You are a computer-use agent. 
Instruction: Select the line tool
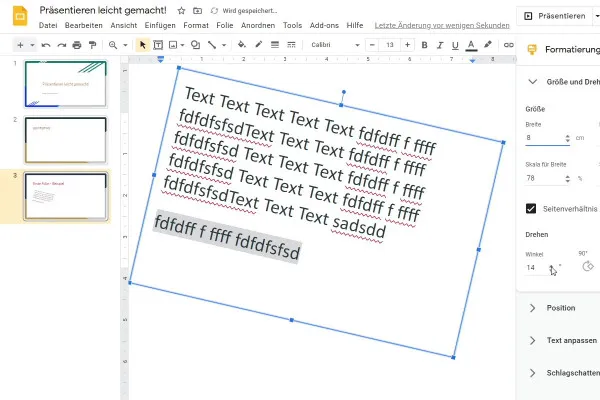point(212,45)
